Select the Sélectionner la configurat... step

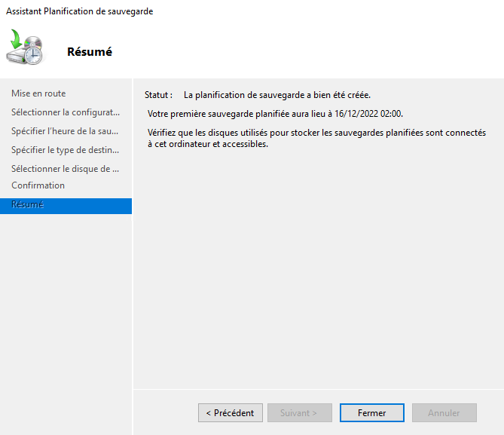pyautogui.click(x=66, y=112)
